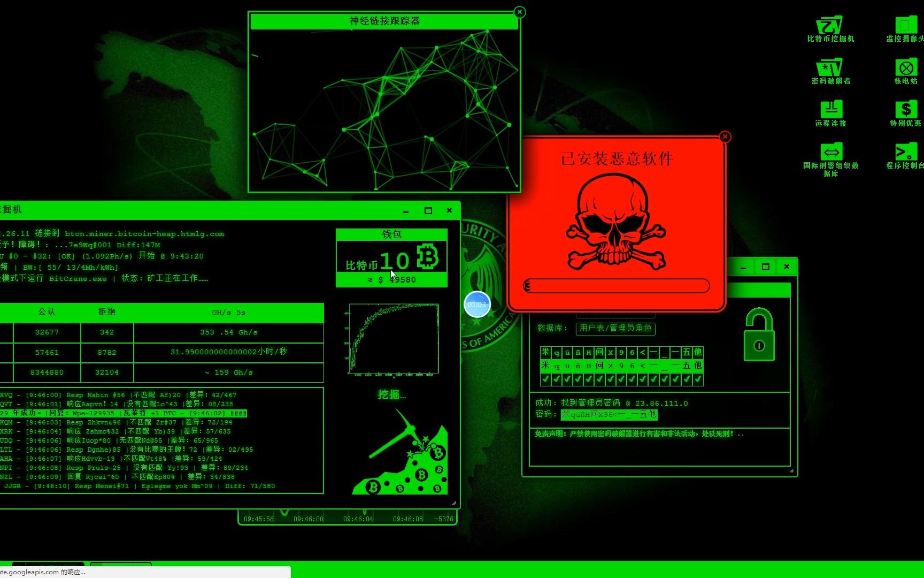924x578 pixels.
Task: Click the highlighted cracked password field
Action: 609,414
